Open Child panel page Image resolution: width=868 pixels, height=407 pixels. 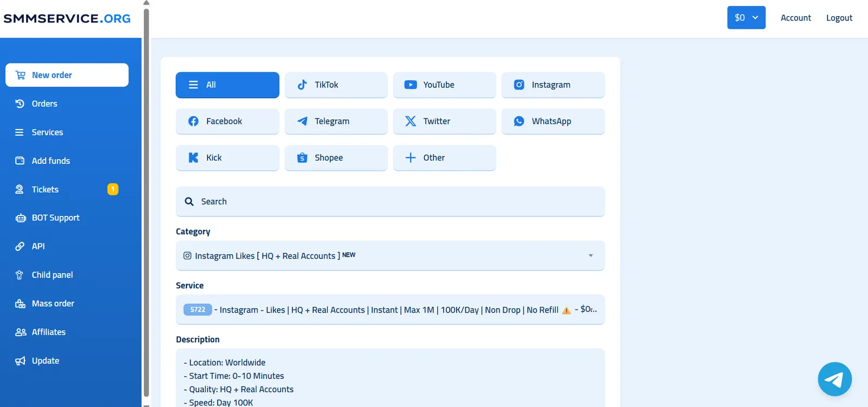click(67, 275)
